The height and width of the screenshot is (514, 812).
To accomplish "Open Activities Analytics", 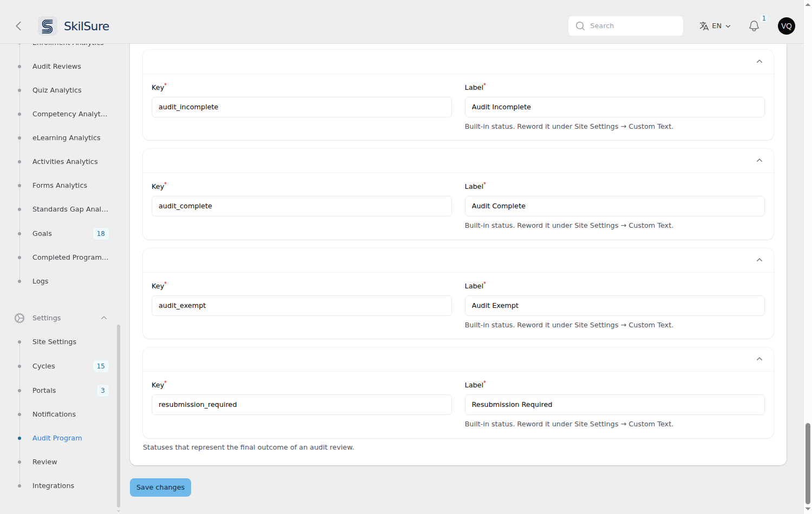I will [65, 162].
